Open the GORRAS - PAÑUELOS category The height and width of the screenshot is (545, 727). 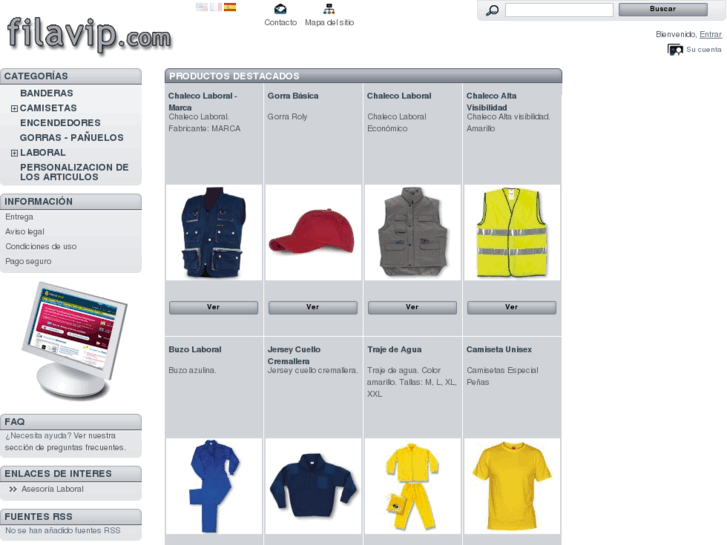pos(72,138)
